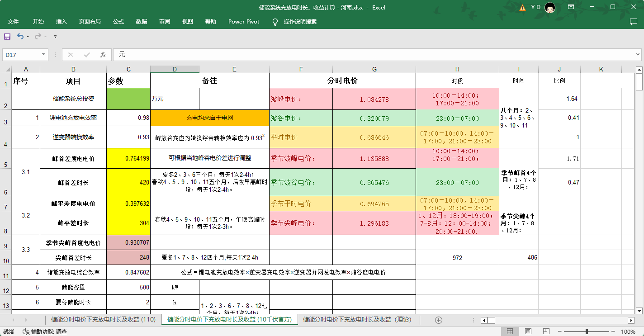This screenshot has height=336, width=644.
Task: Click the Save icon in quick access toolbar
Action: tap(7, 36)
